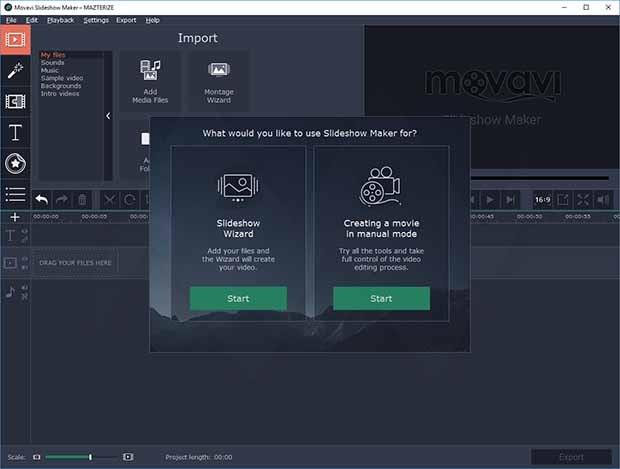Toggle video track visibility icon

click(25, 259)
